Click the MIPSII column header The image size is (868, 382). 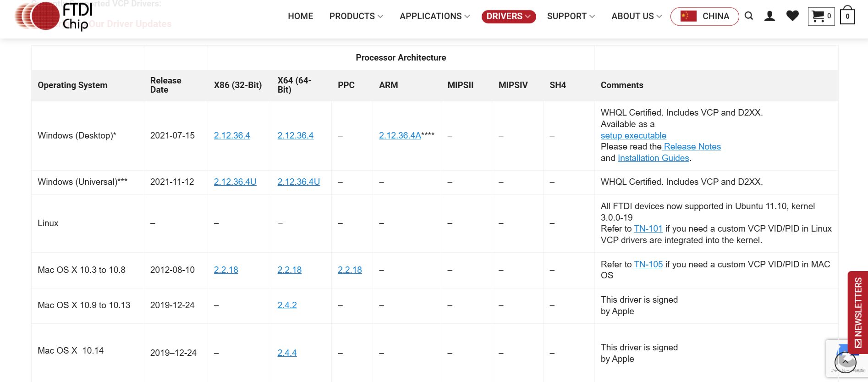coord(461,85)
